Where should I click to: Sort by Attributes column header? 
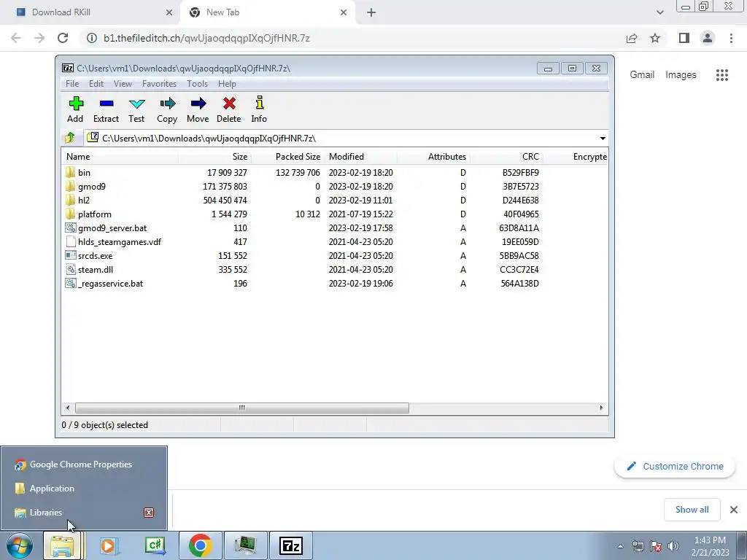pyautogui.click(x=433, y=156)
